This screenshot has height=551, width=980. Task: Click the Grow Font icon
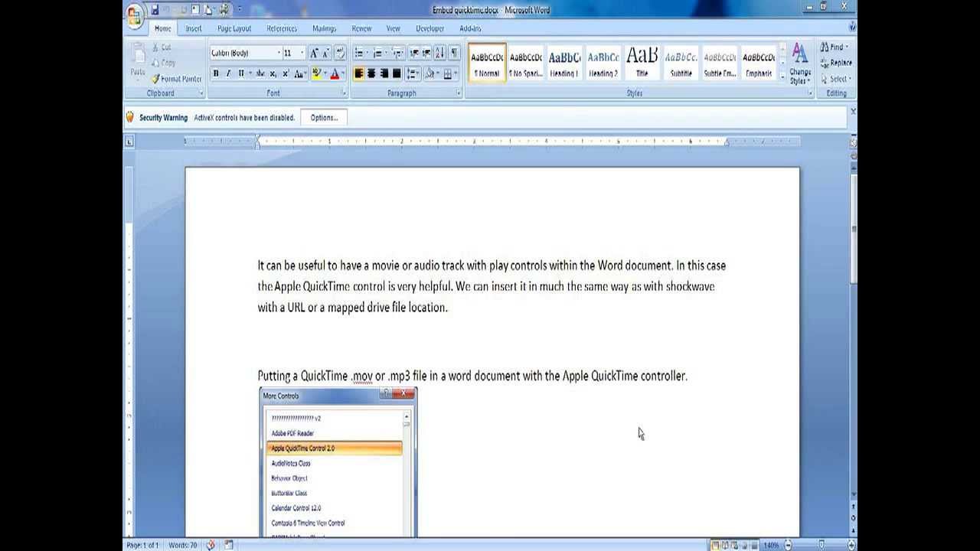tap(314, 53)
